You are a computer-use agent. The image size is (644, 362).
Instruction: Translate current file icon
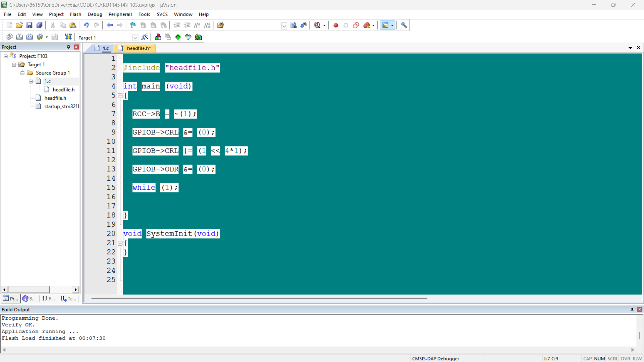tap(9, 37)
